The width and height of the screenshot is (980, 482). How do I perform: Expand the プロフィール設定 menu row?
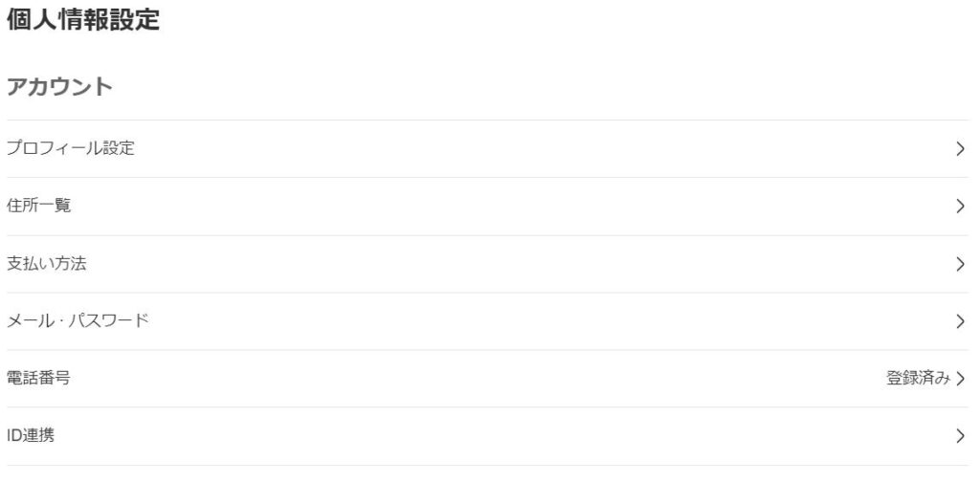(487, 148)
